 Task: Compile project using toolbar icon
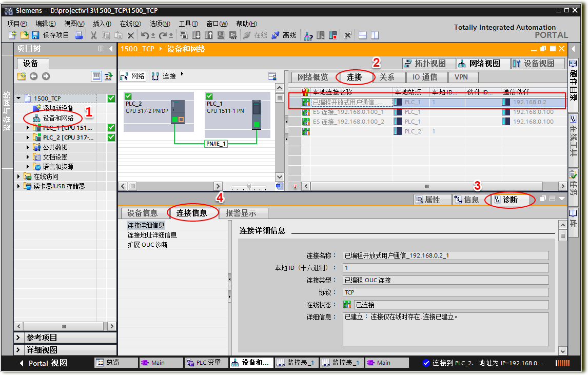tap(183, 35)
